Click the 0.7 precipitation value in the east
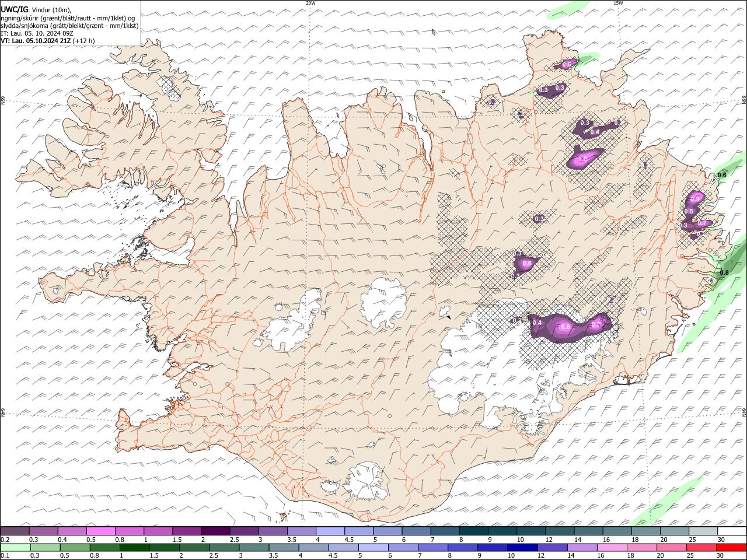 (702, 223)
